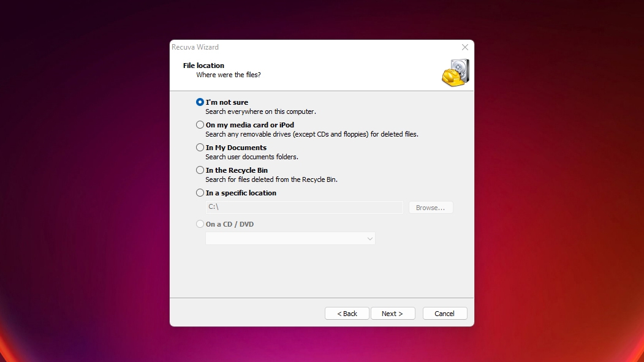644x362 pixels.
Task: Pick "In the Recycle Bin" search location
Action: 200,170
